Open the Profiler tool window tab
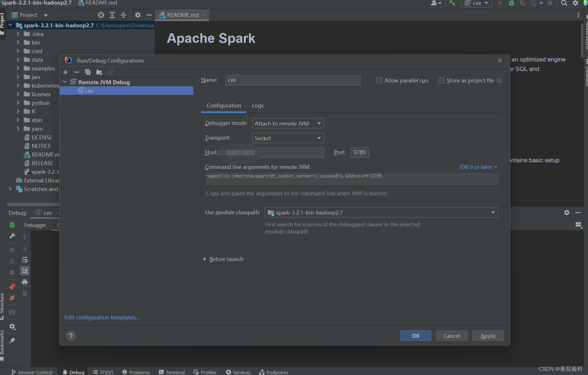Image resolution: width=588 pixels, height=375 pixels. [205, 372]
